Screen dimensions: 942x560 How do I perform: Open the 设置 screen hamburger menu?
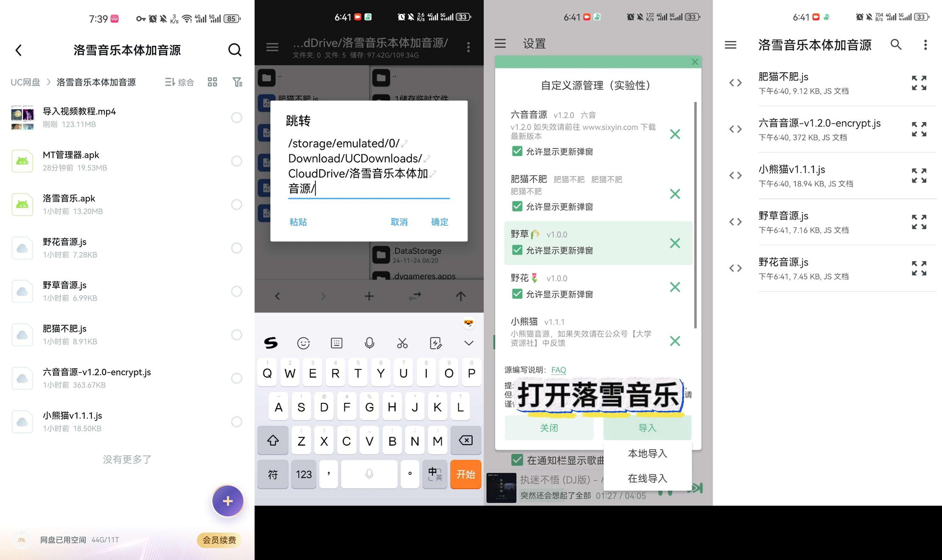[500, 43]
